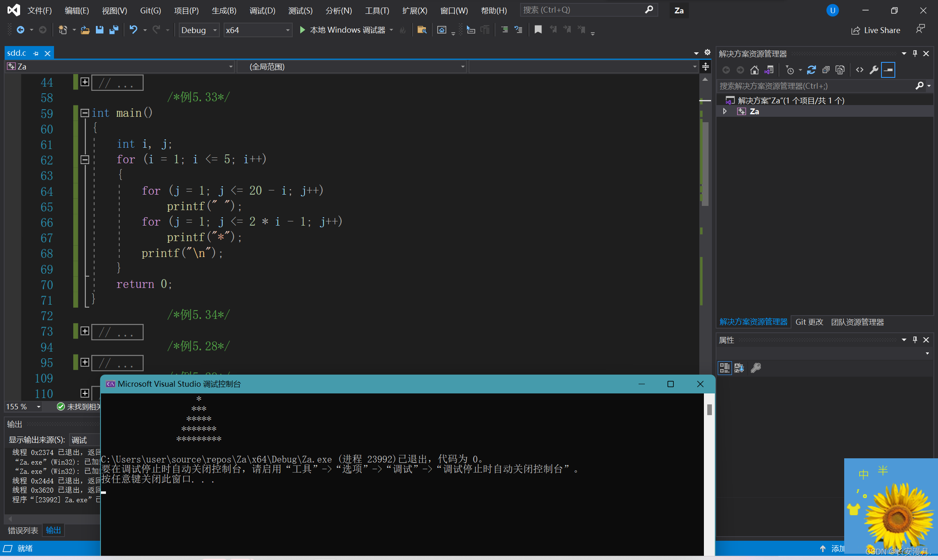Open the wrench properties icon in Solution Explorer
Viewport: 938px width, 560px height.
pyautogui.click(x=874, y=70)
